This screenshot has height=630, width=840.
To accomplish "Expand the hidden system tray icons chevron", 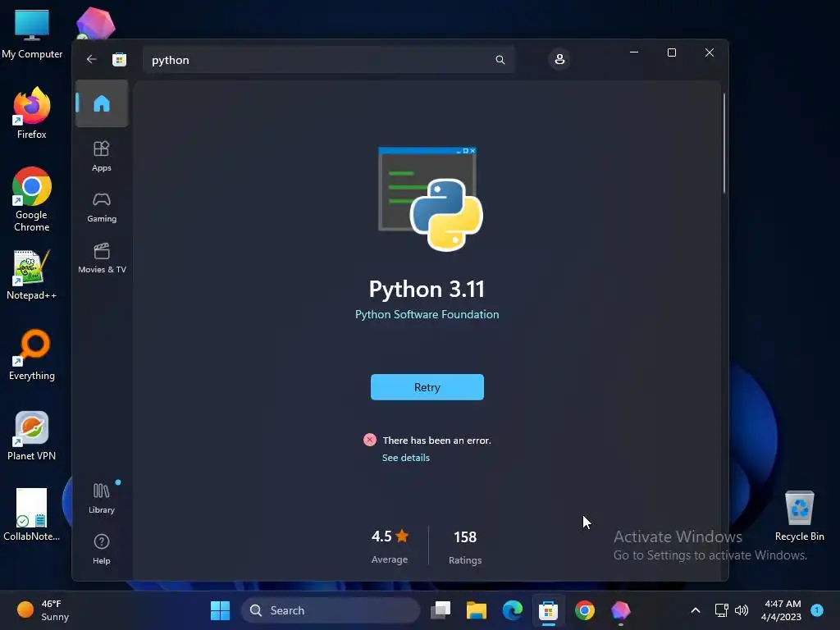I will pyautogui.click(x=696, y=610).
